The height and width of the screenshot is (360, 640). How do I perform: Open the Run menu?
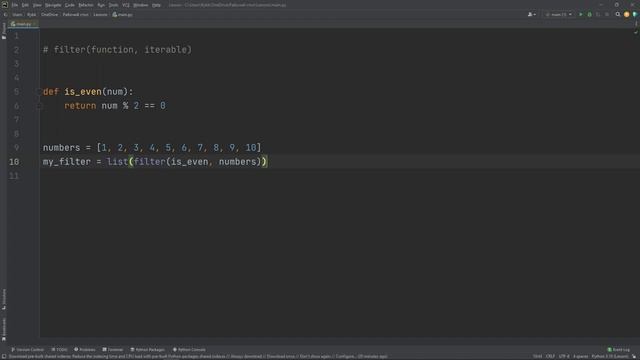click(x=101, y=5)
